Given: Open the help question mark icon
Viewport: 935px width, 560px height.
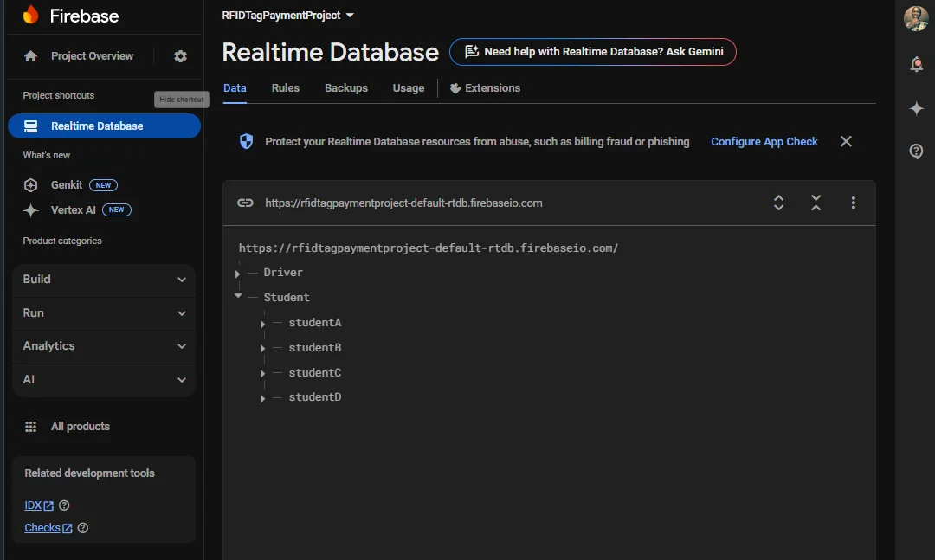Looking at the screenshot, I should click(917, 151).
